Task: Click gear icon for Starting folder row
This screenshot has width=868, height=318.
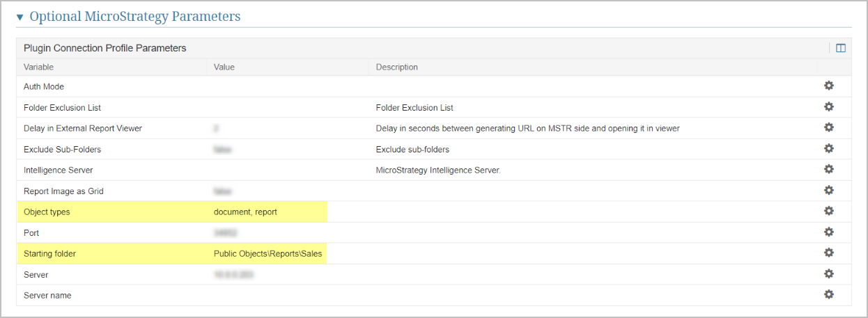Action: 828,253
